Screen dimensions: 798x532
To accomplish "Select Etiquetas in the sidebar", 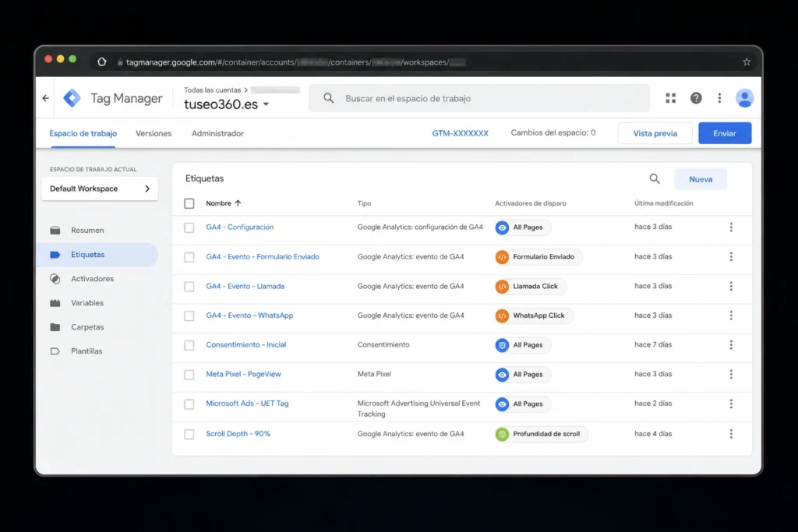I will [x=97, y=254].
